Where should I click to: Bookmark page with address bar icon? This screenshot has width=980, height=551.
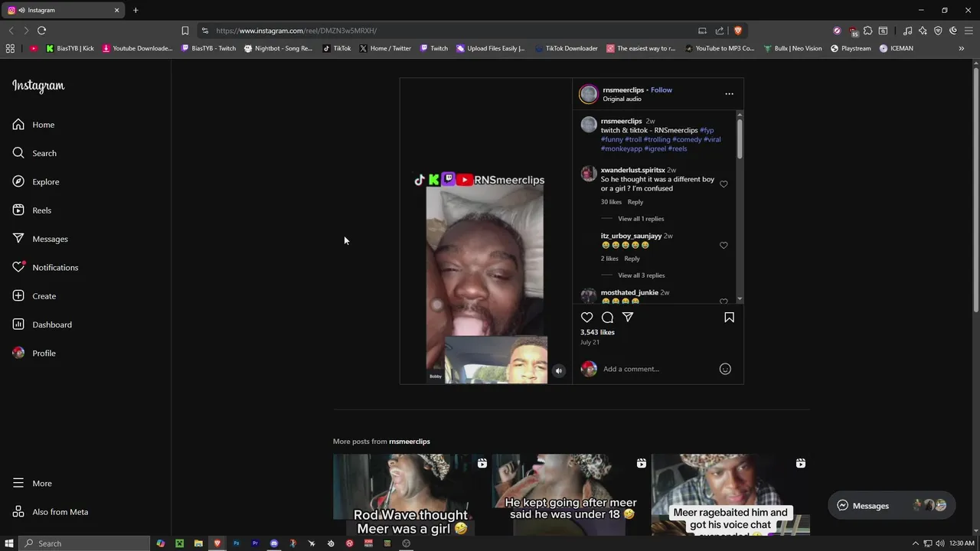click(x=185, y=31)
